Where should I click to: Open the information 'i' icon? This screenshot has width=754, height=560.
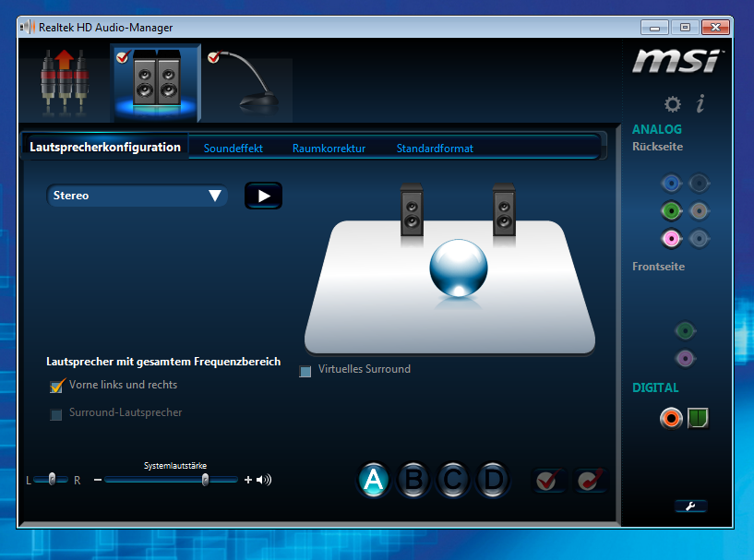(700, 103)
